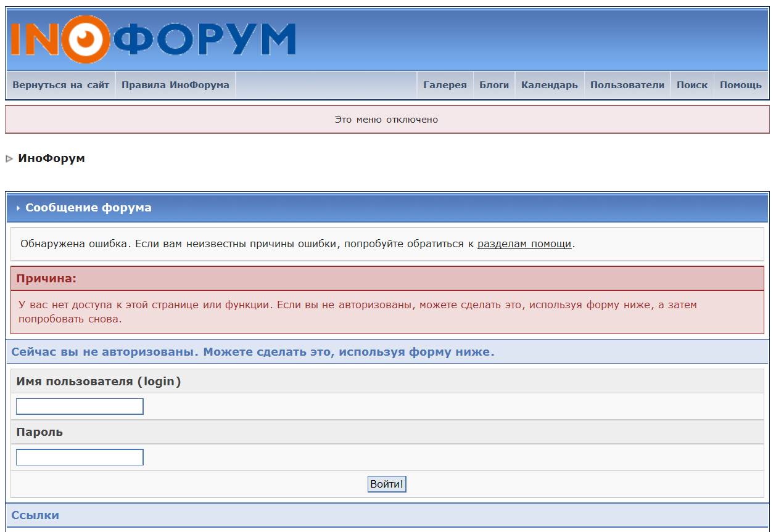
Task: Click the ИноФорум breadcrumb link
Action: coord(52,158)
